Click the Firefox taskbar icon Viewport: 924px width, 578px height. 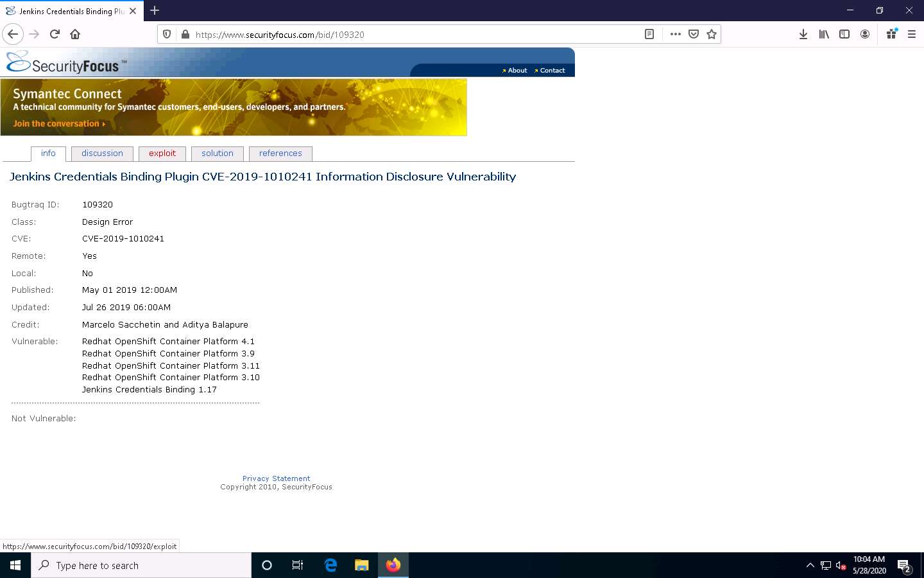tap(393, 565)
